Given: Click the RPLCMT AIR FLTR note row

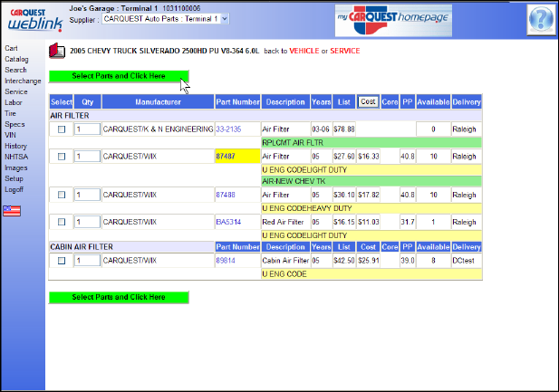Looking at the screenshot, I should pyautogui.click(x=371, y=143).
